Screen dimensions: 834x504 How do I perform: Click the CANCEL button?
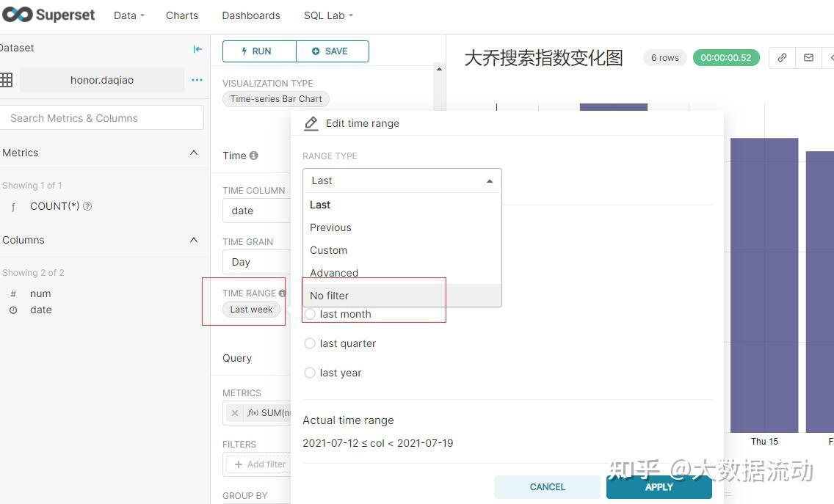547,486
